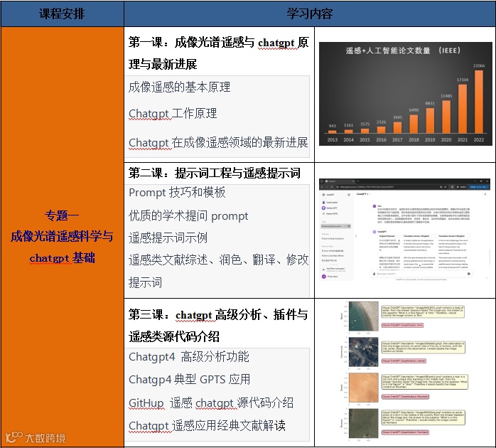Click the orange desert satellite thumbnail
496x448 pixels.
(363, 388)
